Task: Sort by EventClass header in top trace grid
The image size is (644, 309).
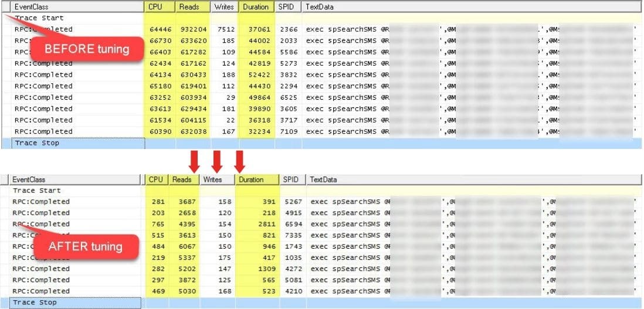Action: 77,6
